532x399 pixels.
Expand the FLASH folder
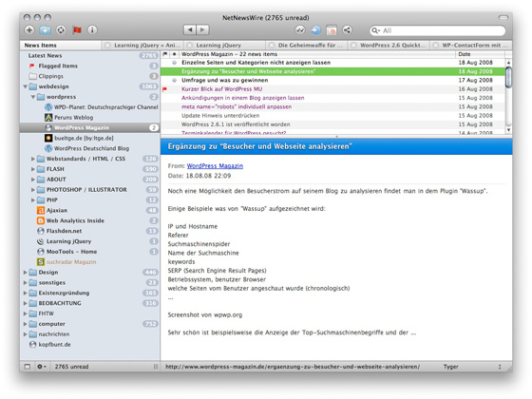[33, 169]
